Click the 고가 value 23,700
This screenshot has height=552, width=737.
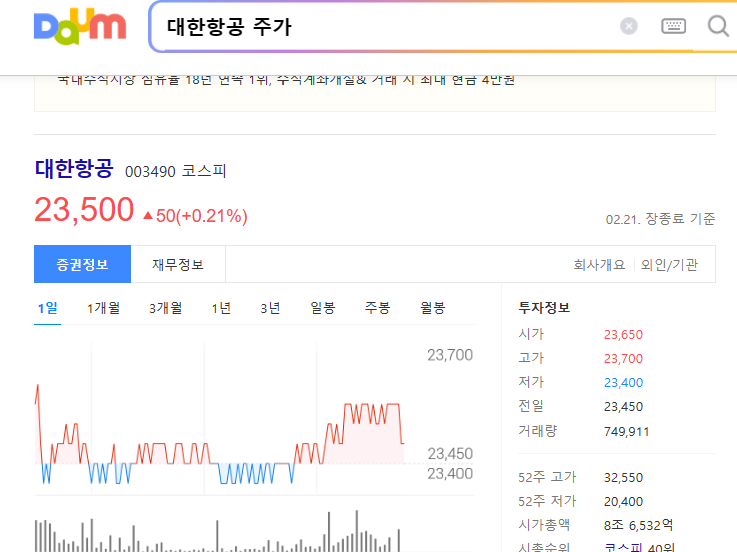pos(623,359)
